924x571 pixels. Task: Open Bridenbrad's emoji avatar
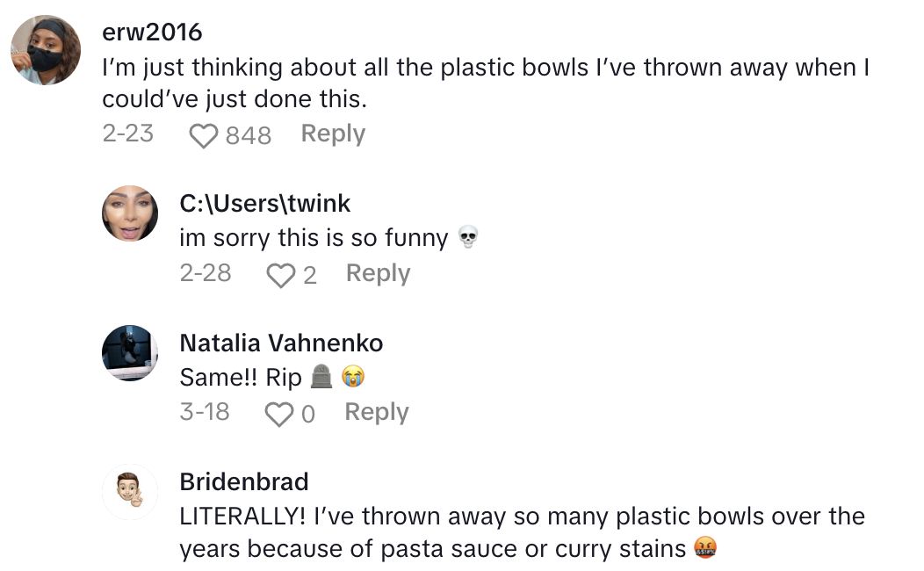pos(130,491)
